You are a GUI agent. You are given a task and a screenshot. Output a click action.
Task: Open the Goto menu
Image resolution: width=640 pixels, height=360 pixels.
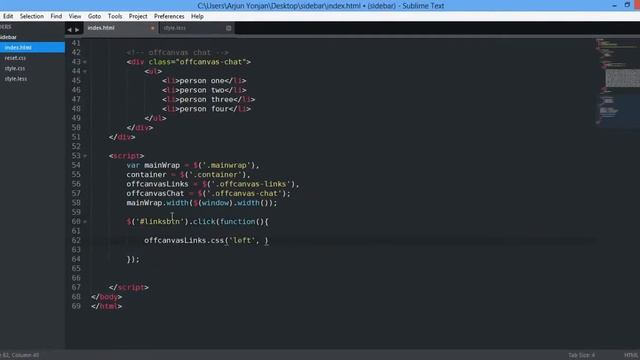(x=94, y=16)
